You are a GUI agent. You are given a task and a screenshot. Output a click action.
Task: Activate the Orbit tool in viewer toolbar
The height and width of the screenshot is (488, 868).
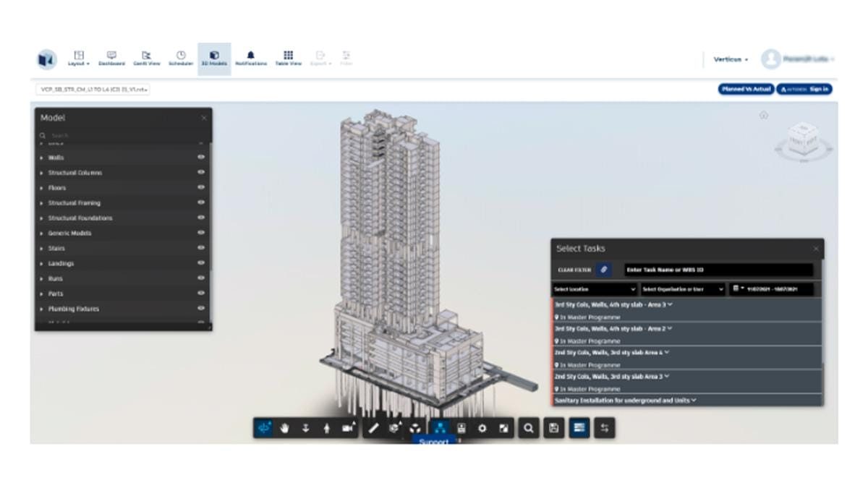[263, 429]
